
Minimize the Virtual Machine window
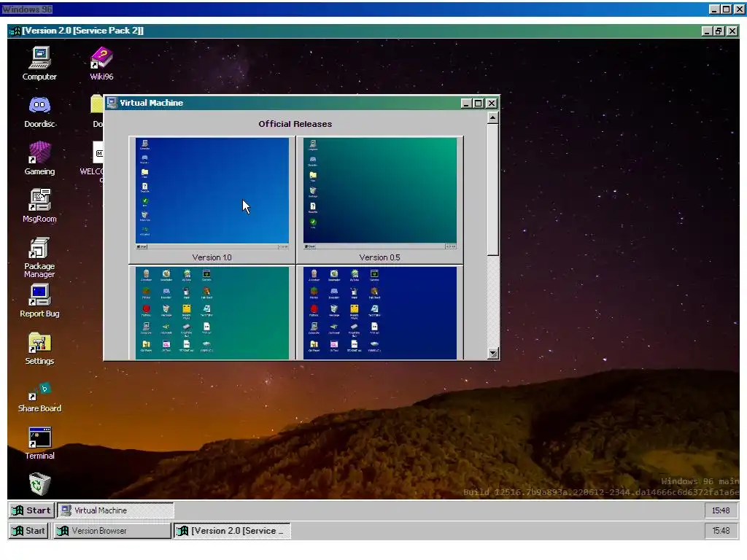[x=466, y=103]
